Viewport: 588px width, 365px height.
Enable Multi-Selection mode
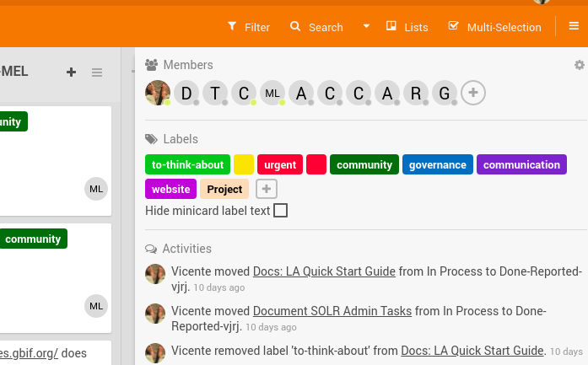point(495,27)
